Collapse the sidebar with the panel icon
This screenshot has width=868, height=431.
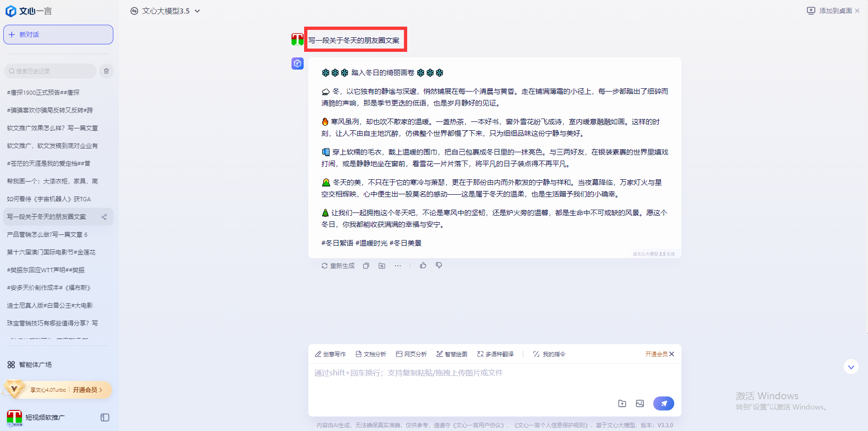[x=105, y=417]
